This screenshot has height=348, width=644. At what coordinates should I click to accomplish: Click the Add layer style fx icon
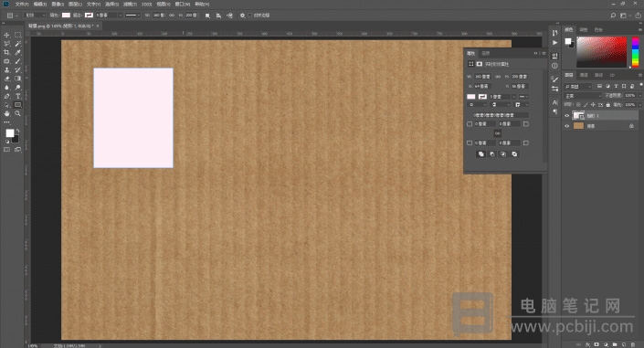587,344
